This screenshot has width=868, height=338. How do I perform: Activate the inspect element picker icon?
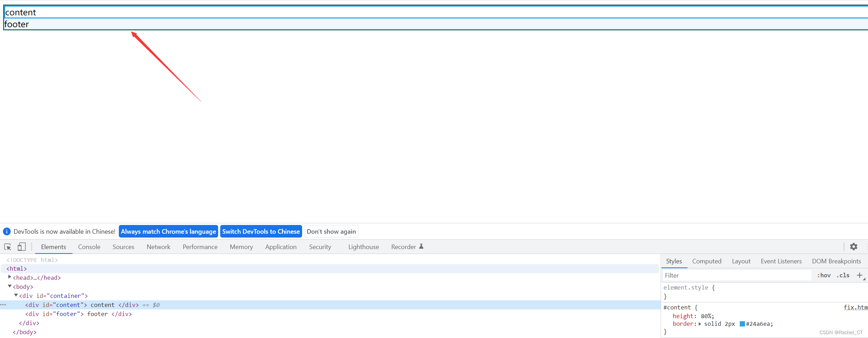tap(8, 247)
